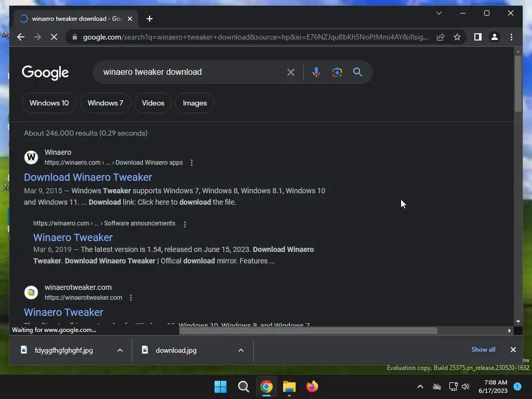Open more options for Download Winaero apps result
Image resolution: width=532 pixels, height=399 pixels.
pyautogui.click(x=192, y=163)
